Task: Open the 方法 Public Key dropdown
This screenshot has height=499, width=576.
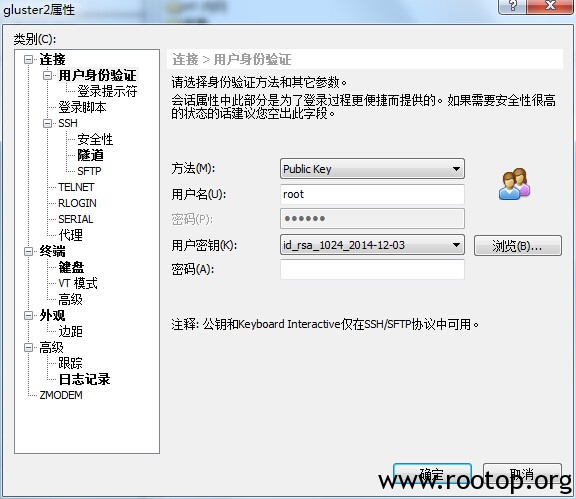Action: (x=372, y=169)
